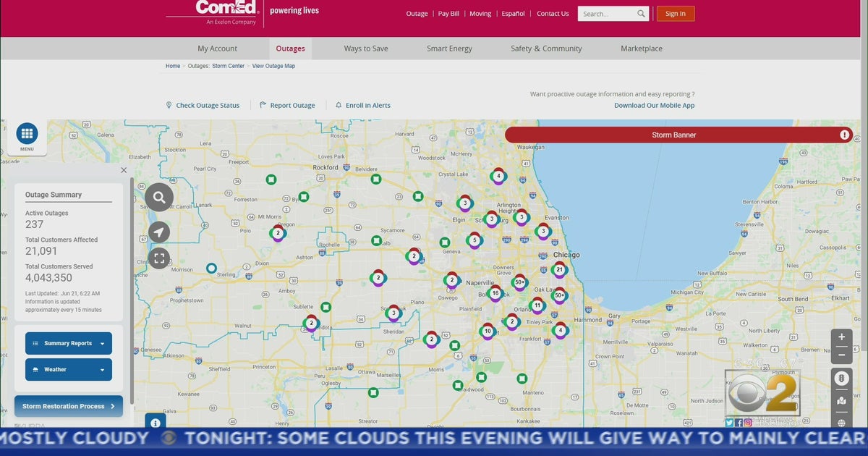Click the locate-me arrow button

coord(159,232)
